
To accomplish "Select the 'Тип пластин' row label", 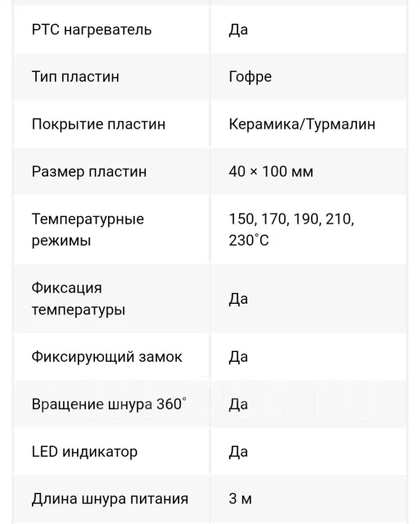I will [x=75, y=76].
